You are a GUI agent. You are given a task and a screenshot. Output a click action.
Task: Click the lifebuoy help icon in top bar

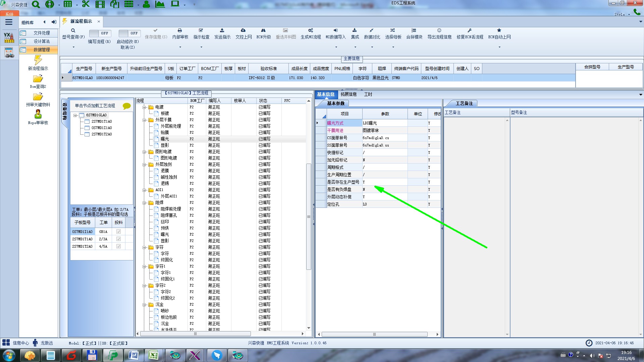tap(50, 4)
